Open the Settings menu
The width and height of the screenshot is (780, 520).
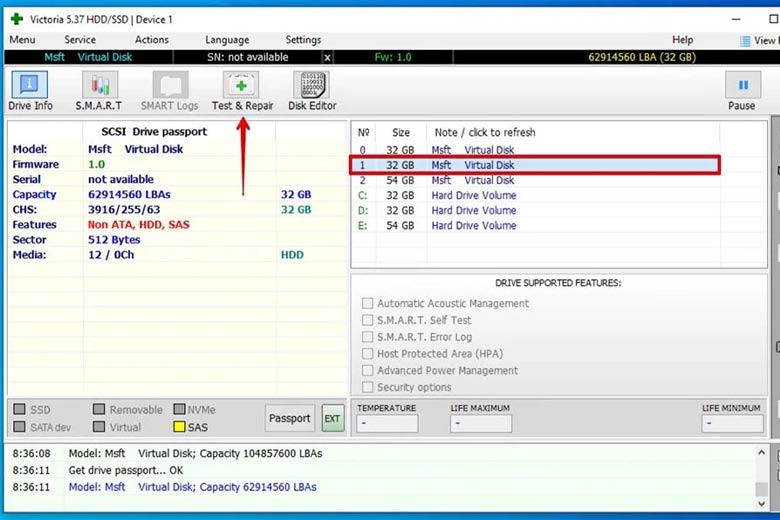303,40
